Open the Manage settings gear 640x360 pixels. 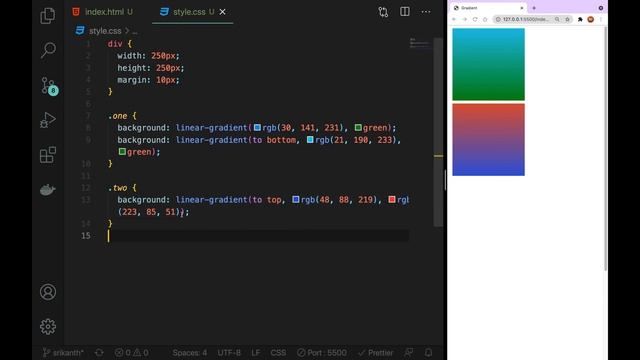point(48,327)
